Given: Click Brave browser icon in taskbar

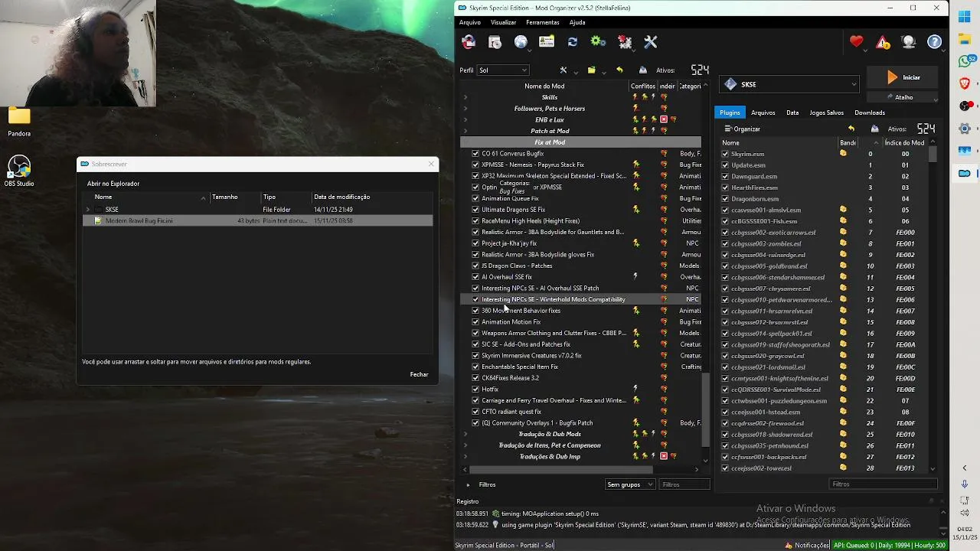Looking at the screenshot, I should click(x=965, y=83).
